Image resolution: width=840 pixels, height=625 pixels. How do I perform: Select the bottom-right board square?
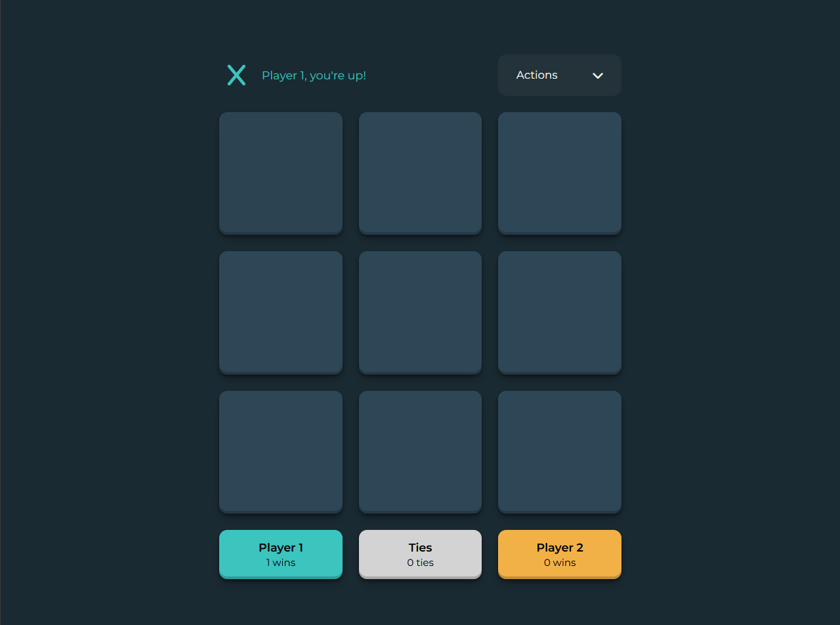[560, 452]
